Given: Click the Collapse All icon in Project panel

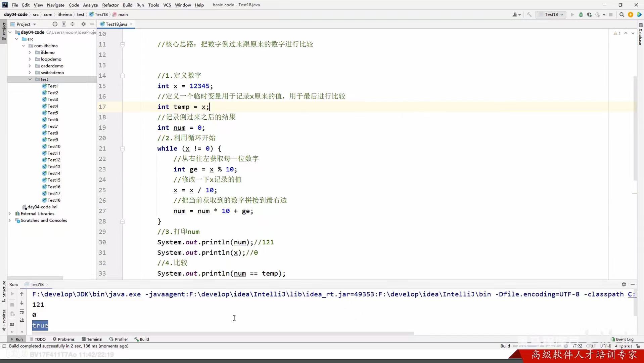Looking at the screenshot, I should (x=73, y=24).
